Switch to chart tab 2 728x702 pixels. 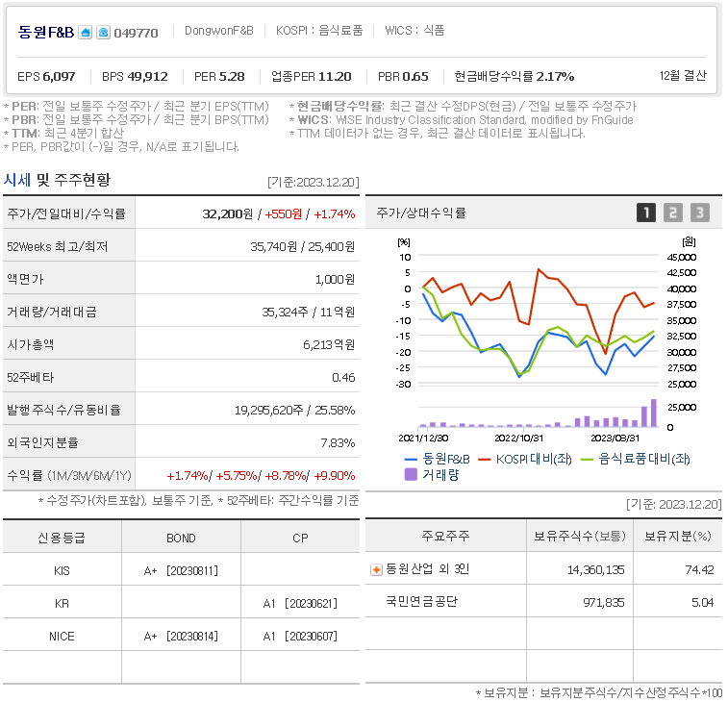pos(673,213)
